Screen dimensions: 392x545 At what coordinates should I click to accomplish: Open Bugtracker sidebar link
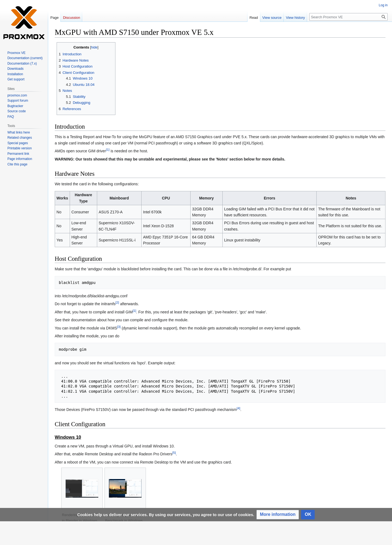coord(15,106)
